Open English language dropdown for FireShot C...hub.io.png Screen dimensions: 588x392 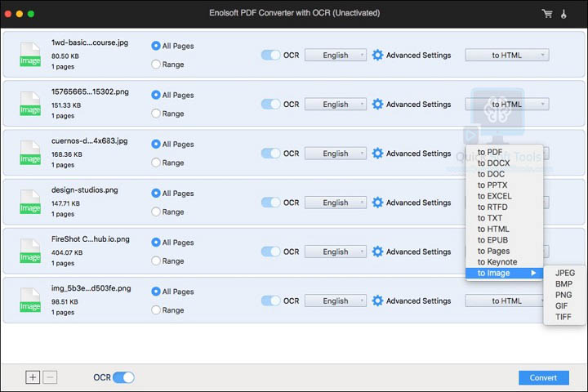(x=336, y=252)
